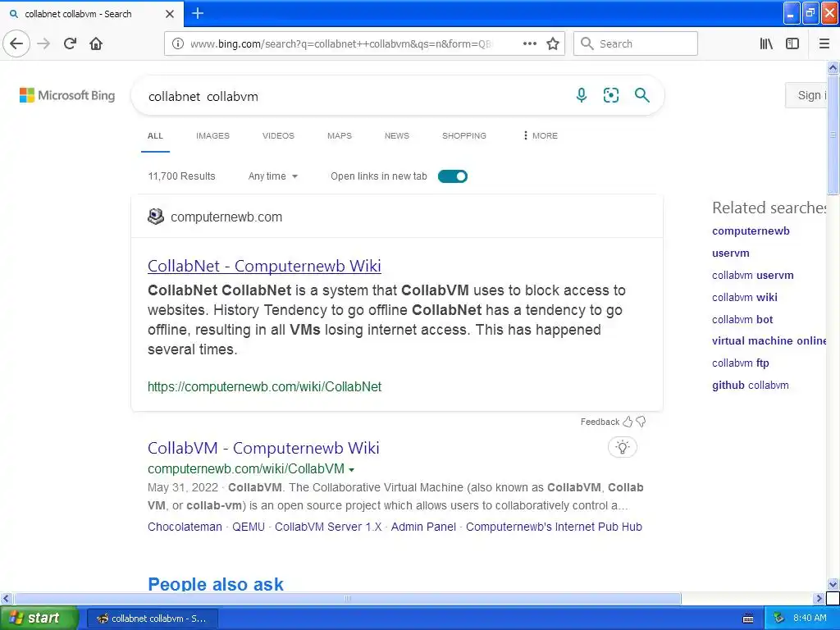Image resolution: width=840 pixels, height=630 pixels.
Task: Select the ALL results tab
Action: (155, 135)
